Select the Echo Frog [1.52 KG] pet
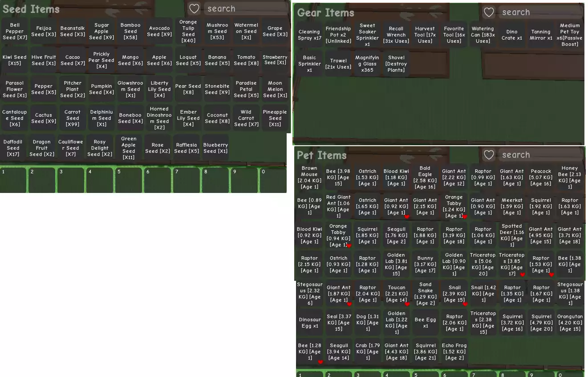 point(454,352)
